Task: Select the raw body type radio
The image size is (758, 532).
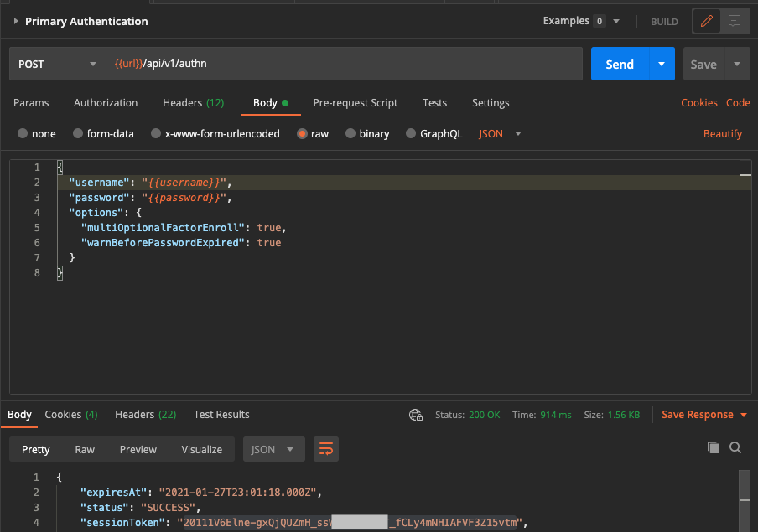Action: click(x=302, y=133)
